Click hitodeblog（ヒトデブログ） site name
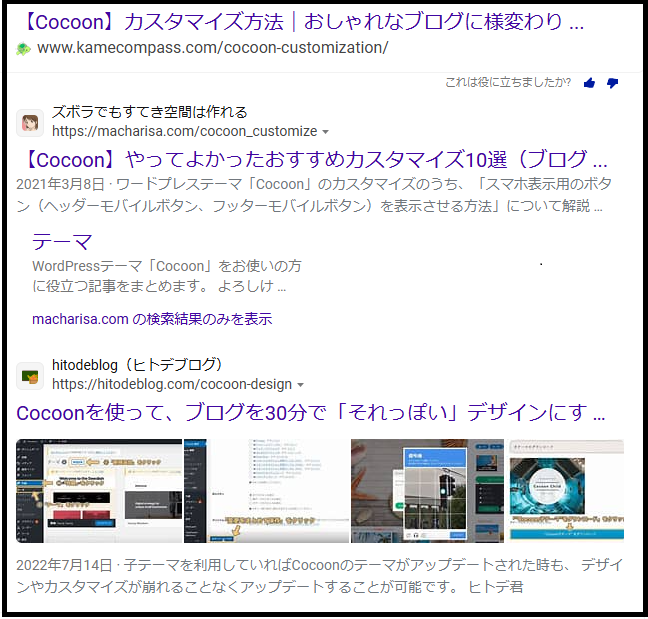 138,365
